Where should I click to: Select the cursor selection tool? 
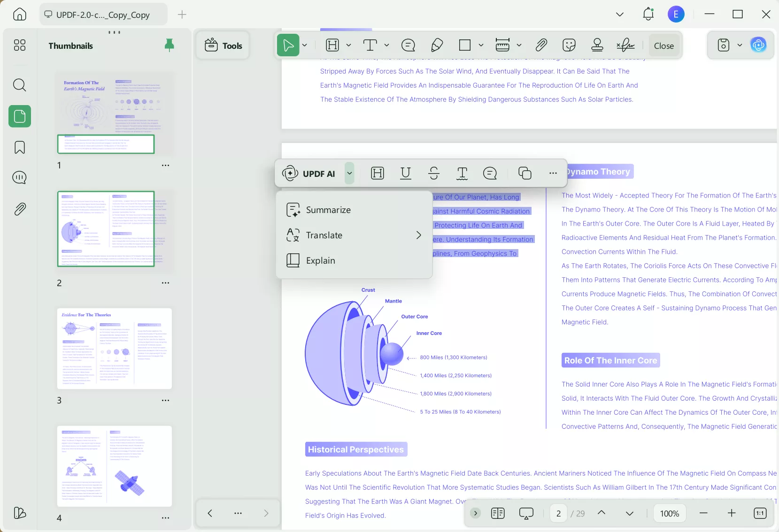pyautogui.click(x=288, y=46)
